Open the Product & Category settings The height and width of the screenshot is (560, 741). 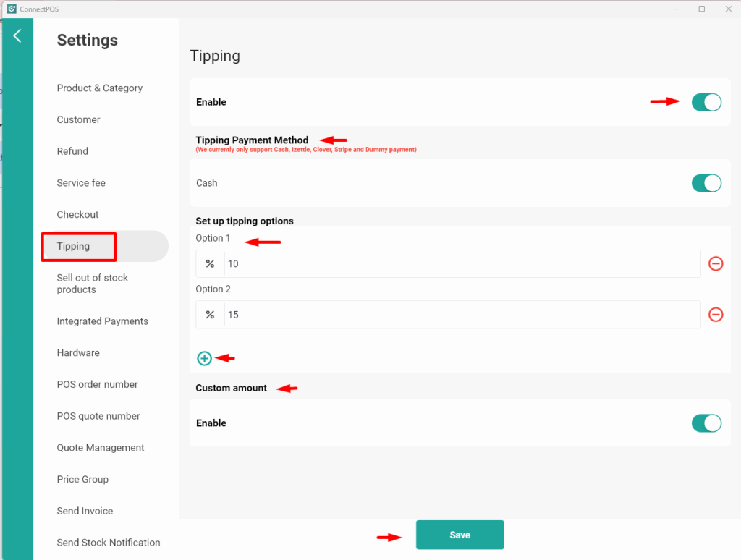(100, 88)
